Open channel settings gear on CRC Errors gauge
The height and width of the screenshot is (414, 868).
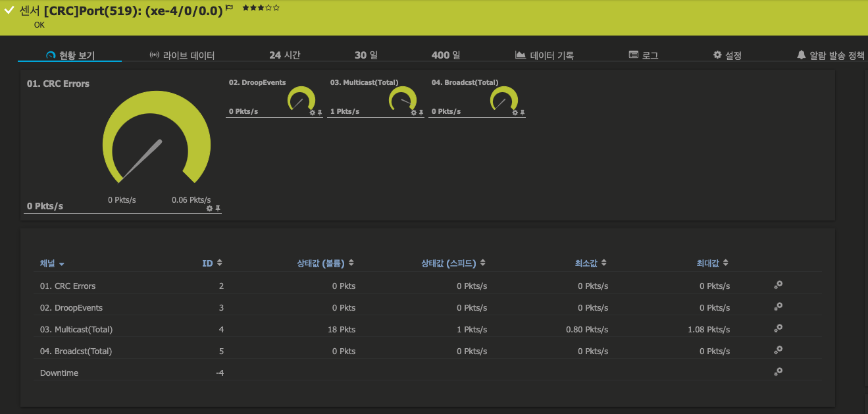pos(209,208)
